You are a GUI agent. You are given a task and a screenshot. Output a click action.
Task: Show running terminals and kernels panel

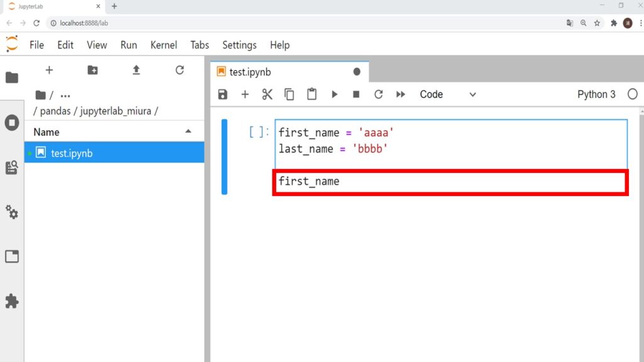12,123
